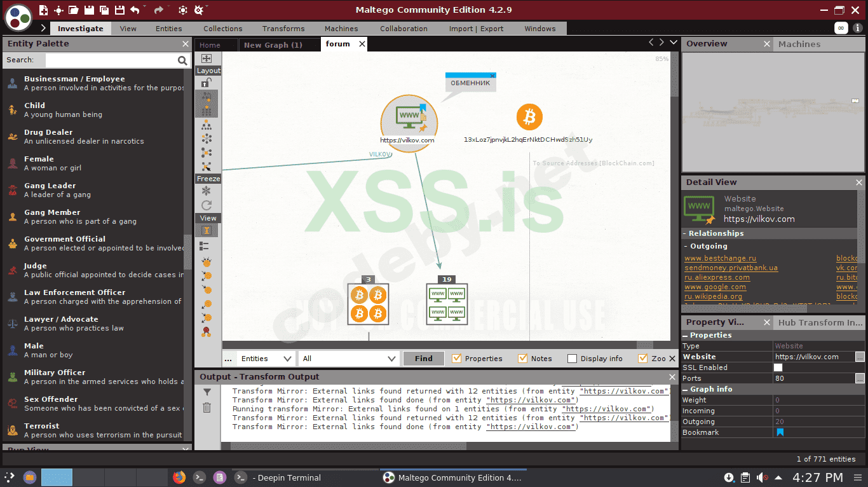Click the open folder icon in the toolbar
This screenshot has width=868, height=487.
[x=74, y=10]
